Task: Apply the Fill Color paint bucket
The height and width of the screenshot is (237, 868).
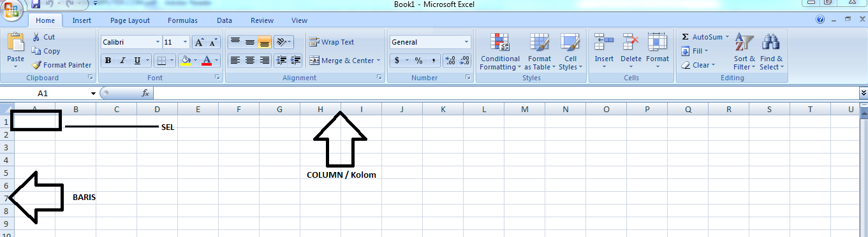Action: coord(186,61)
